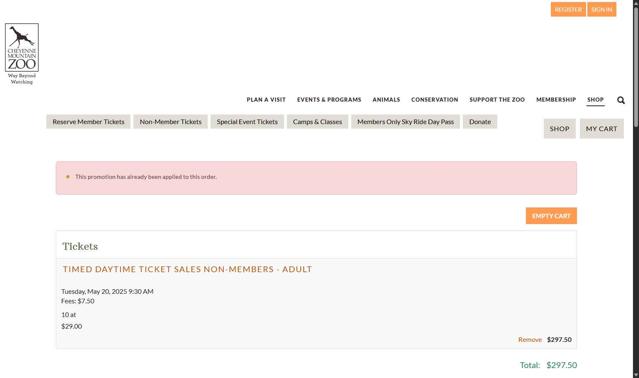Screen dimensions: 639x378
Task: Select the Shop menu item in the main navigation
Action: [595, 100]
